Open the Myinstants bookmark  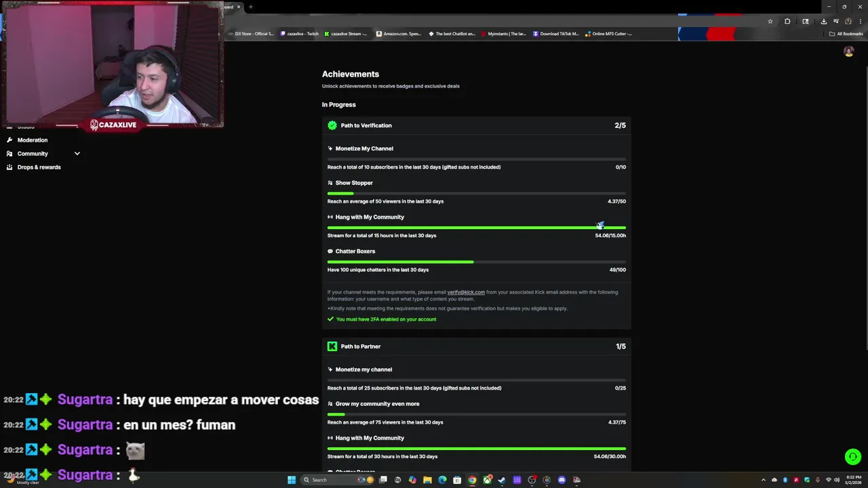(x=504, y=34)
